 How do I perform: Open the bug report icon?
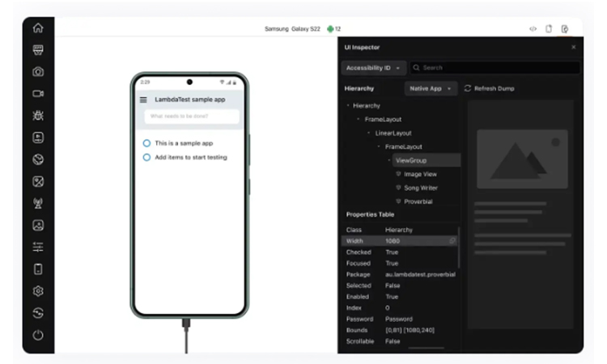(38, 116)
